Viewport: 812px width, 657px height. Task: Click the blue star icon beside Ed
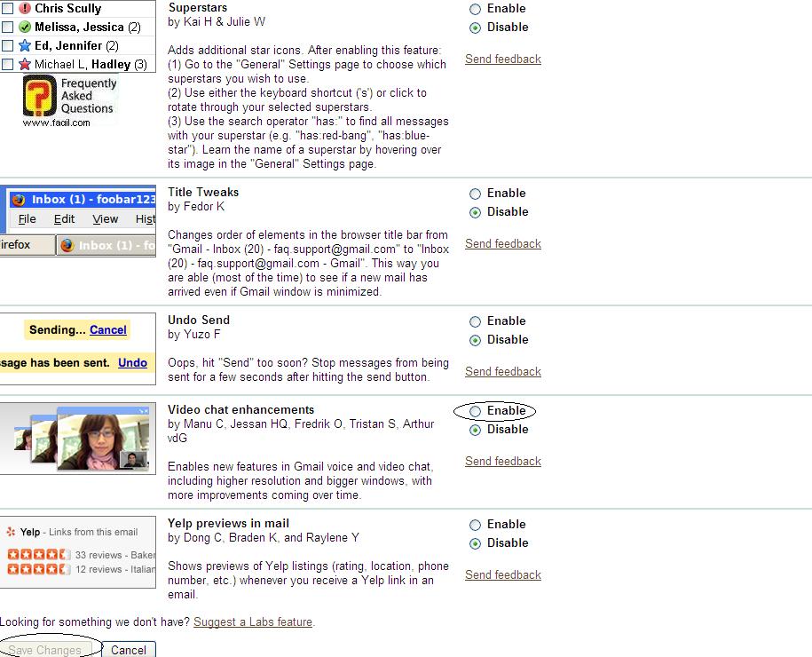[25, 45]
